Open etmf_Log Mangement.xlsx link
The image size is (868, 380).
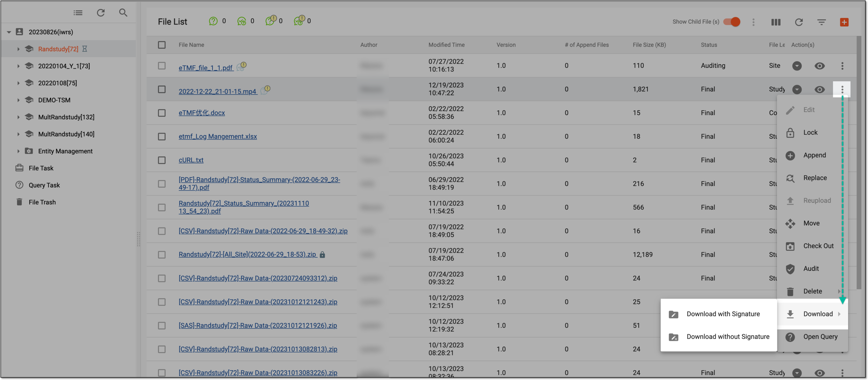[218, 137]
